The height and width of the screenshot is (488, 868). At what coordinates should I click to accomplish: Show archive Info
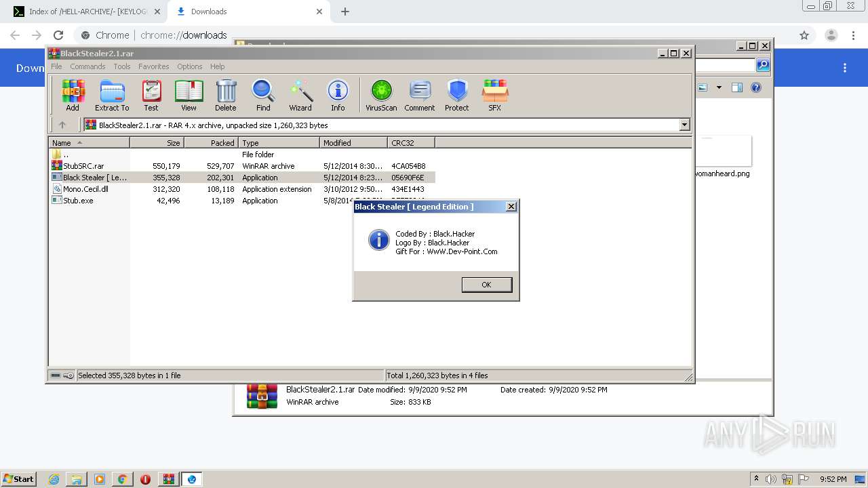(338, 95)
